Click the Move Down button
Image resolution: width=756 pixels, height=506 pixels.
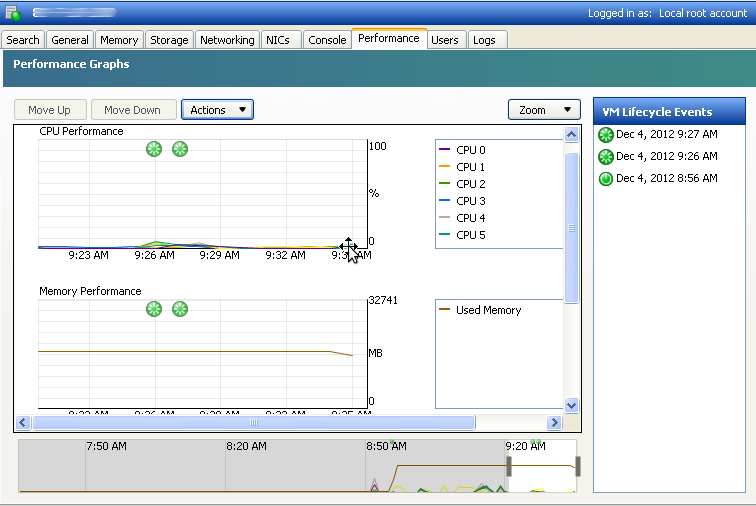[x=133, y=110]
